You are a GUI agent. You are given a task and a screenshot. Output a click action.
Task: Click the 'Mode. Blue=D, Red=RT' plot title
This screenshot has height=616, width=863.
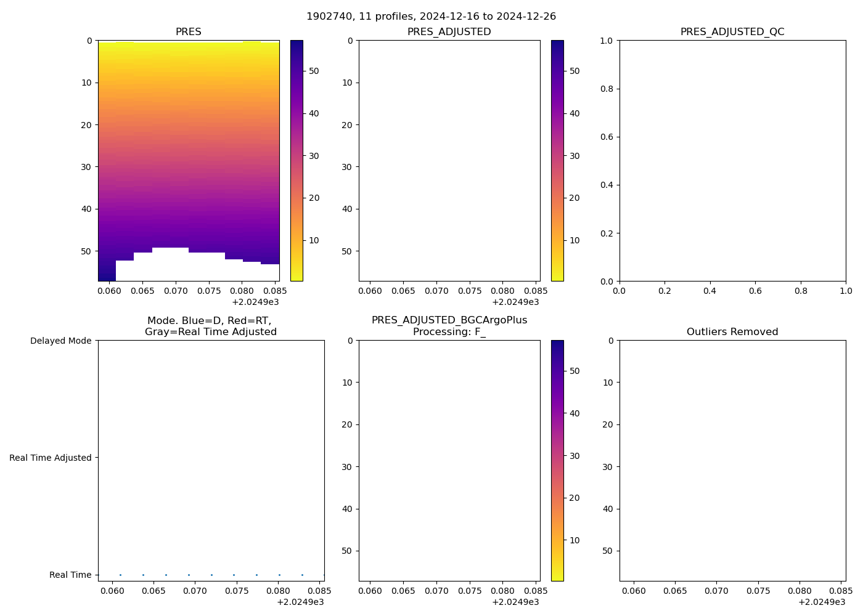click(210, 321)
